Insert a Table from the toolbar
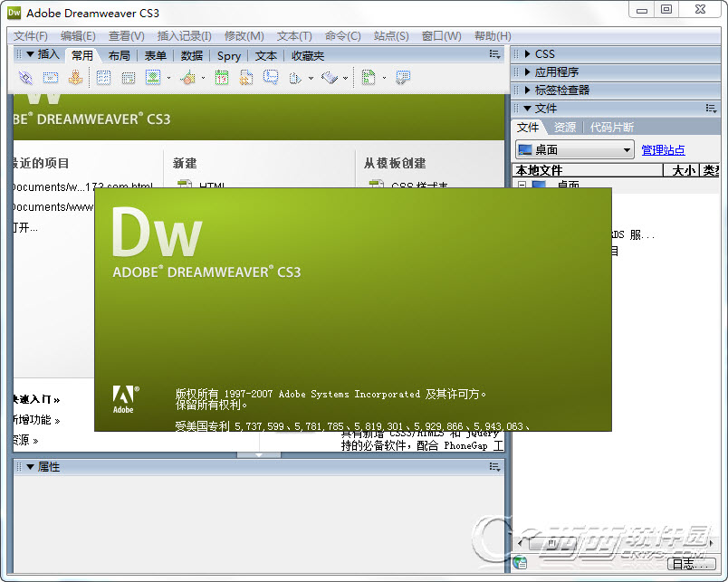This screenshot has width=728, height=582. [x=103, y=78]
